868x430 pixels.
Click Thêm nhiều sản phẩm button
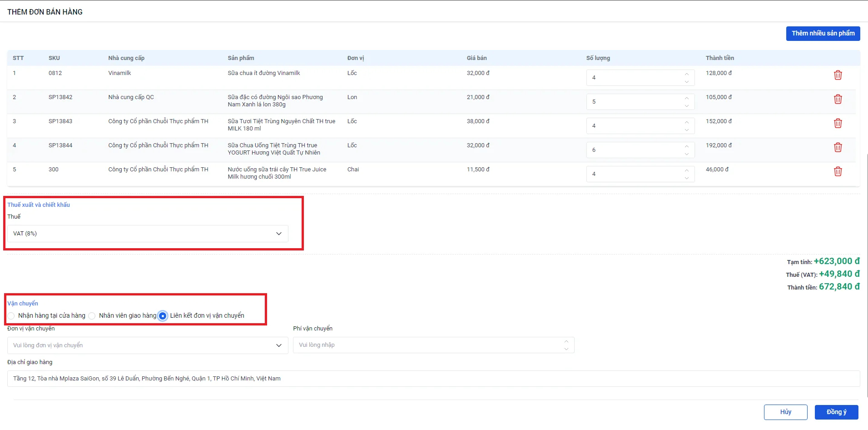pyautogui.click(x=823, y=34)
